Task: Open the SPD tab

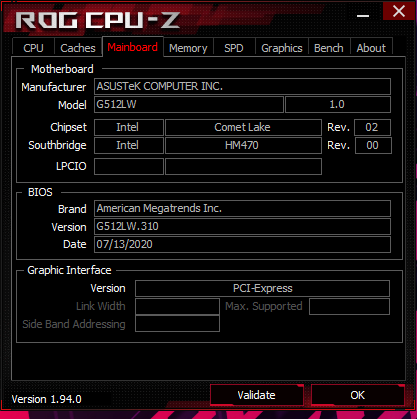Action: point(234,48)
